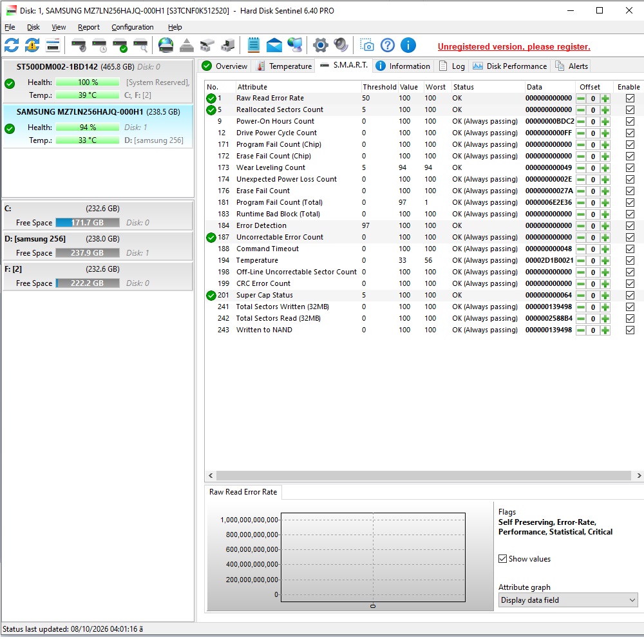This screenshot has height=644, width=644.
Task: Open the Attribute graph dropdown
Action: point(568,600)
